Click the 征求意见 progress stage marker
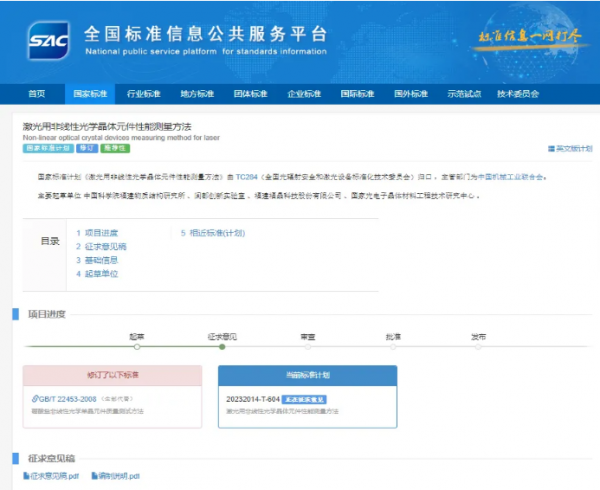The image size is (600, 490). coord(222,347)
